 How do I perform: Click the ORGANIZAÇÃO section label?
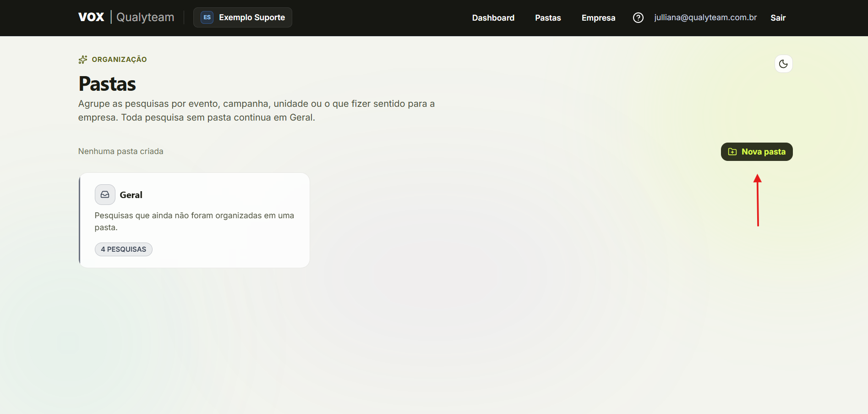point(119,60)
